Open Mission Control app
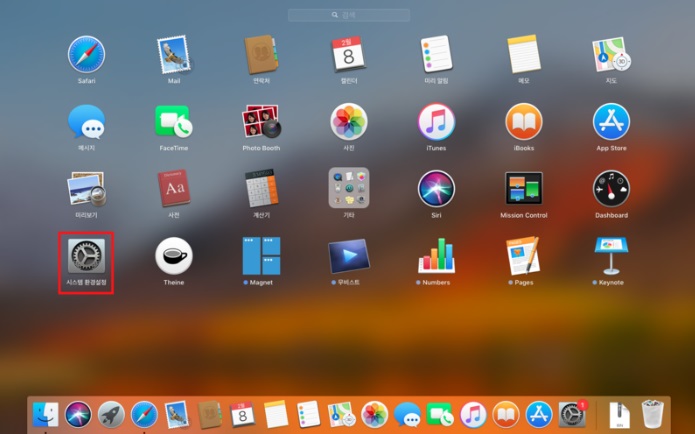695x434 pixels. 523,188
